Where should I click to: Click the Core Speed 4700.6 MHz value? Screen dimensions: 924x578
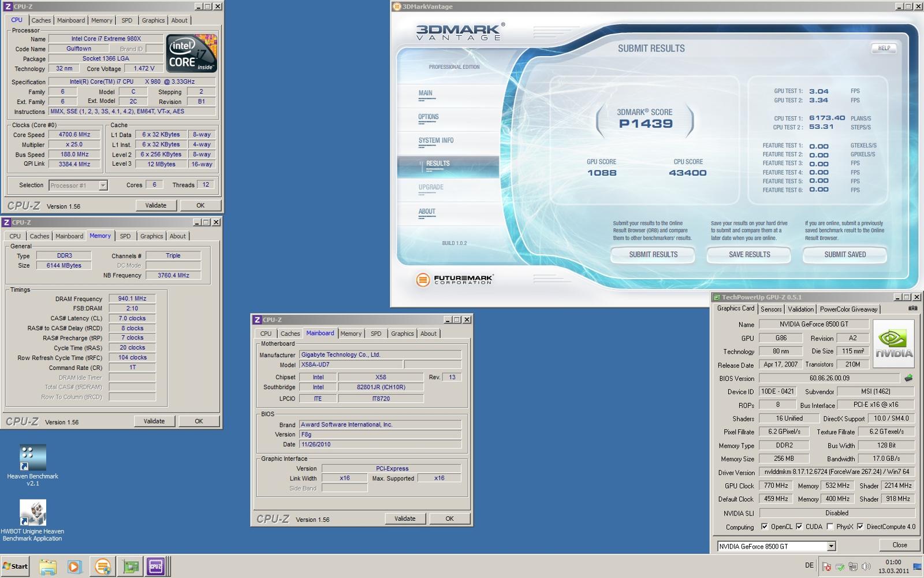pyautogui.click(x=74, y=135)
